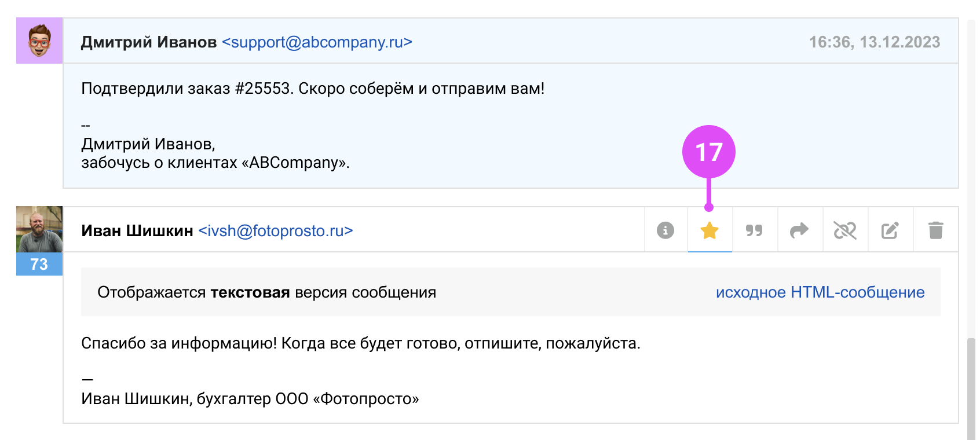
Task: Click the info icon on Иван Шишкин's message
Action: 665,230
